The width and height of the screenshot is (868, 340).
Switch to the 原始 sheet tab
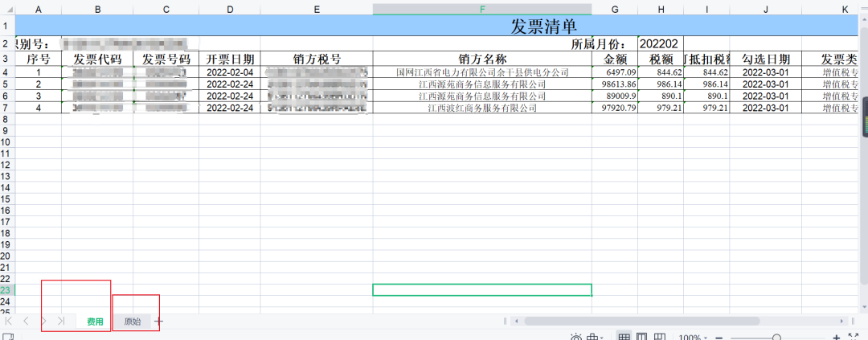coord(133,322)
